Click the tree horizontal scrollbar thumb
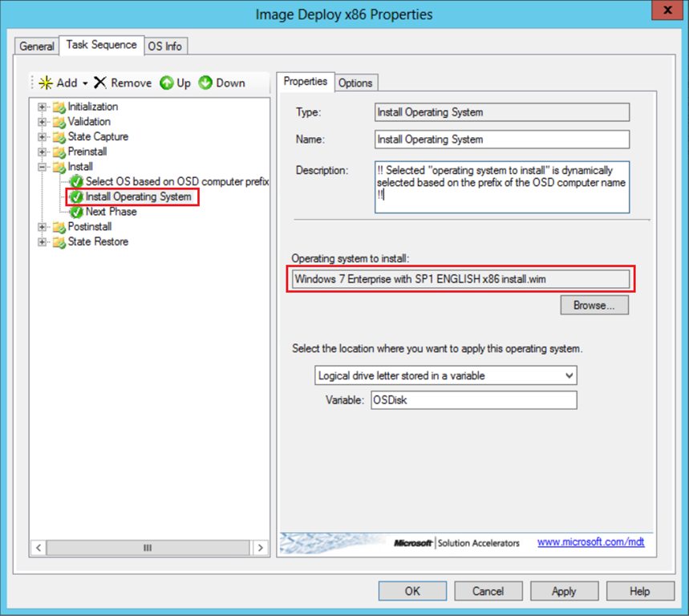 [148, 548]
